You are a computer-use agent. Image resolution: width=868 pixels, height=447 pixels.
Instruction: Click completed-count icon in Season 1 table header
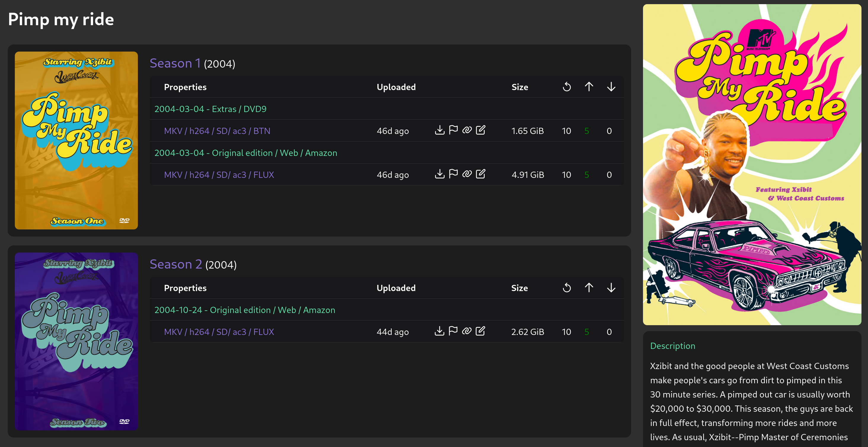[567, 87]
